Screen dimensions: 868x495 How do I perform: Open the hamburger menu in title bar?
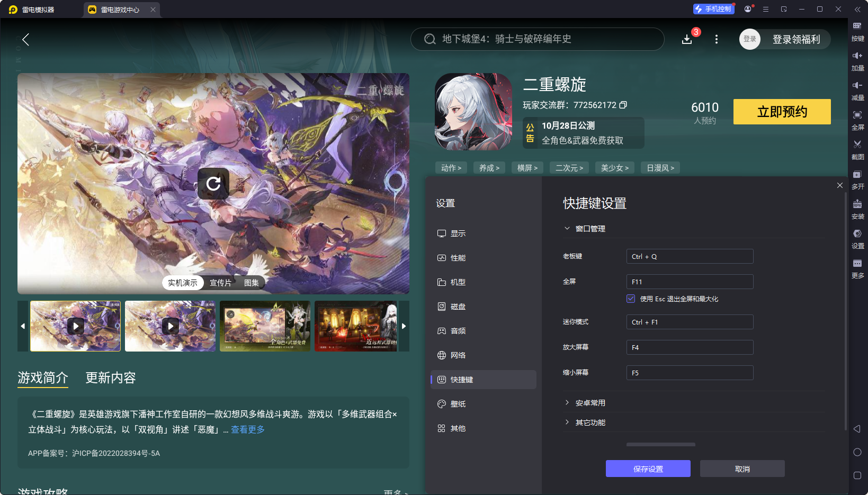click(x=766, y=9)
